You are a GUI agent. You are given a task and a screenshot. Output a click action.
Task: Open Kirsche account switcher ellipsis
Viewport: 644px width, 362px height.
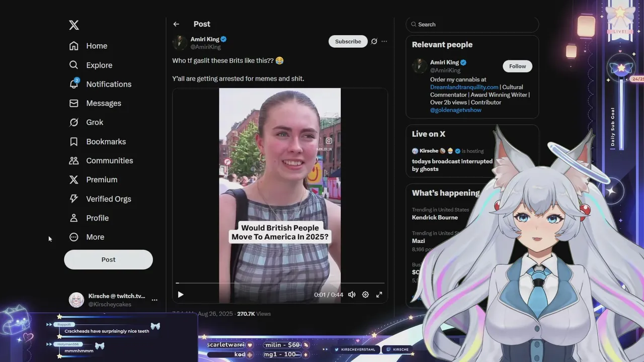(154, 300)
